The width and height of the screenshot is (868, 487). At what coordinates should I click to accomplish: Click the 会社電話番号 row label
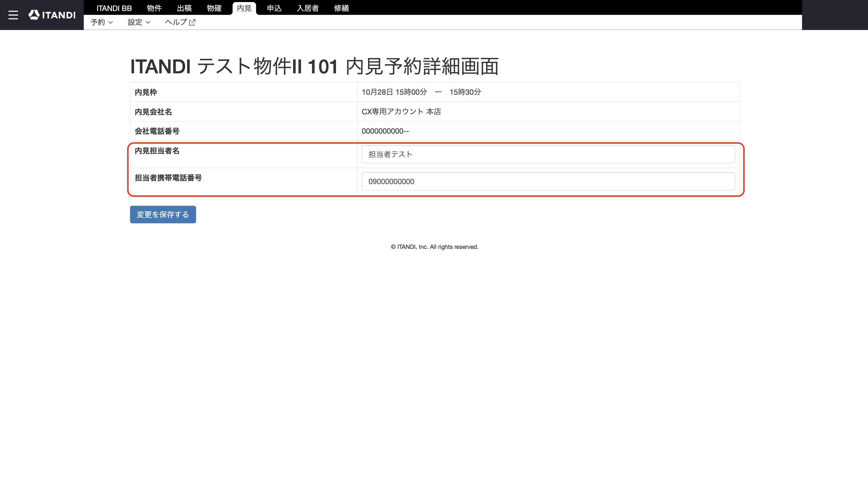point(157,131)
